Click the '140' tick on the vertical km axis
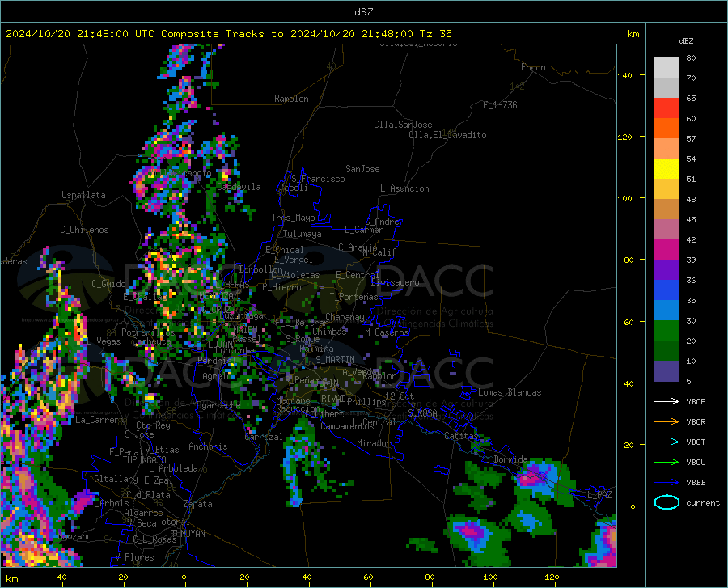Screen dimensions: 728x588 (x=624, y=75)
